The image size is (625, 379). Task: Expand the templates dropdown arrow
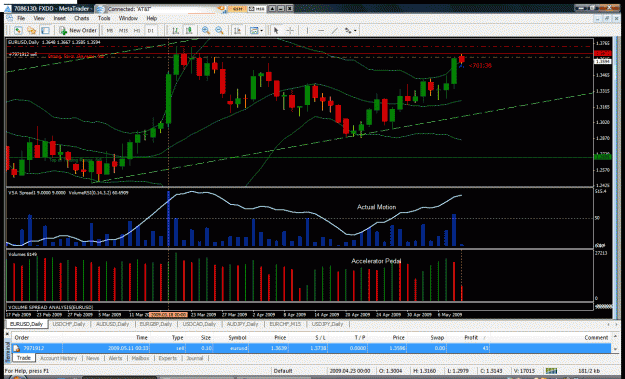click(x=261, y=30)
